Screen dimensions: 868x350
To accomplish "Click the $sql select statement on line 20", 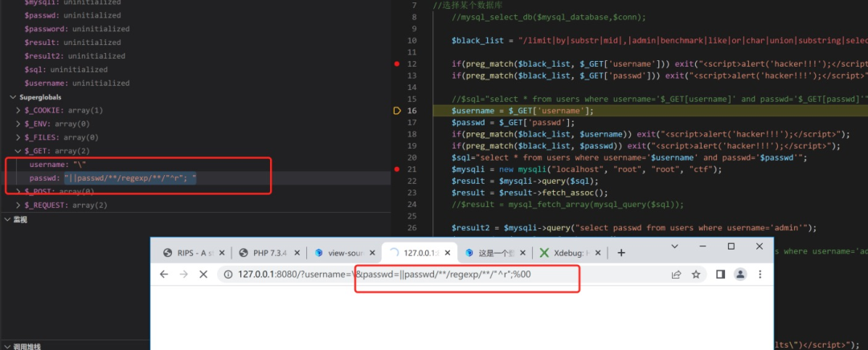I will (629, 157).
